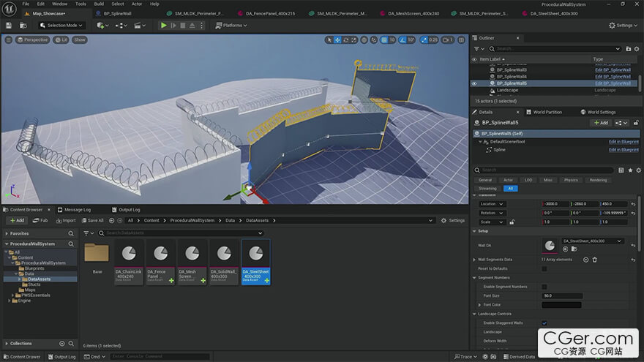Viewport: 644px width, 362px height.
Task: Click Browse to asset icon for Wall DA
Action: pyautogui.click(x=574, y=249)
